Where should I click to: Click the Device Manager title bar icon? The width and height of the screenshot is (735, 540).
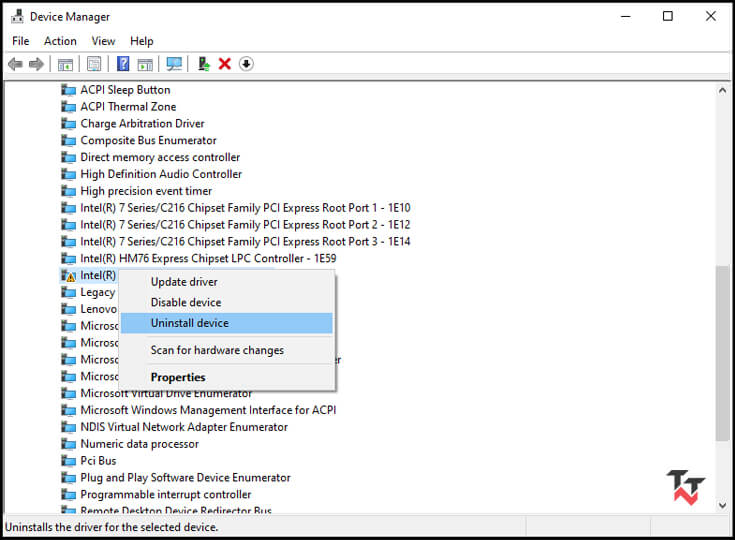click(x=17, y=16)
